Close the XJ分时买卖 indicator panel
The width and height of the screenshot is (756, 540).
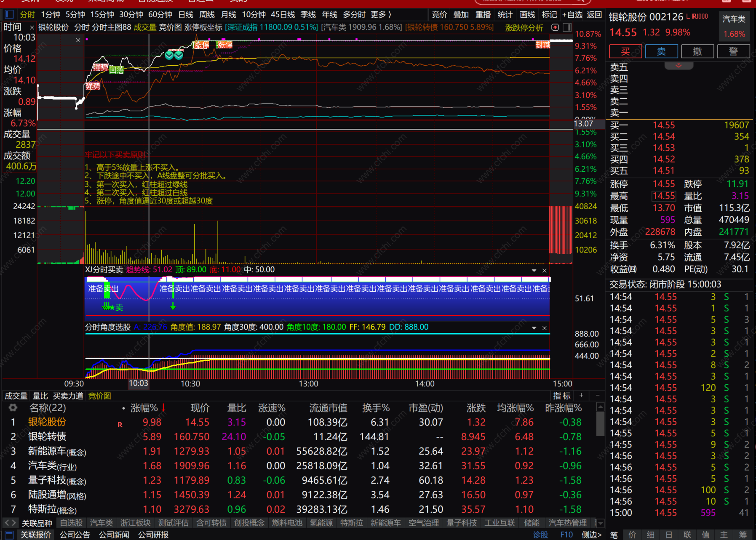545,271
